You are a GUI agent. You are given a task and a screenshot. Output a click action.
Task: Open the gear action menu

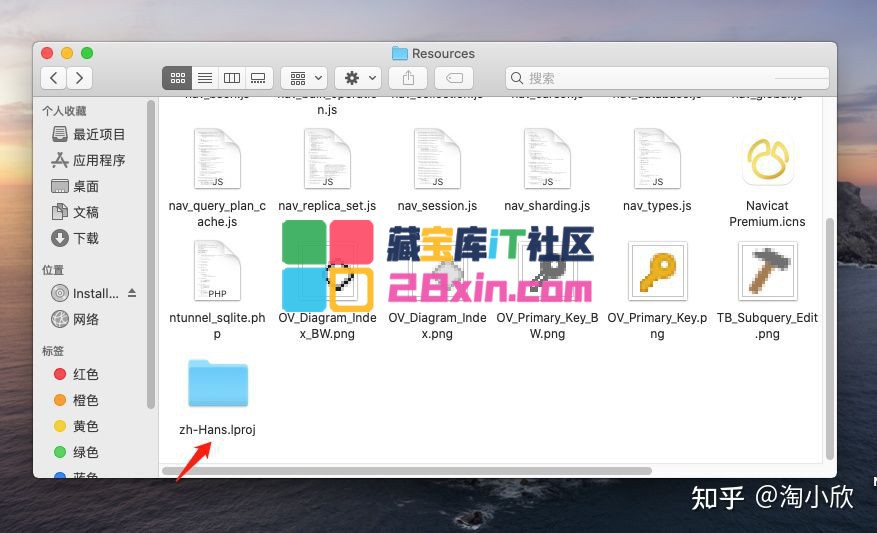359,78
